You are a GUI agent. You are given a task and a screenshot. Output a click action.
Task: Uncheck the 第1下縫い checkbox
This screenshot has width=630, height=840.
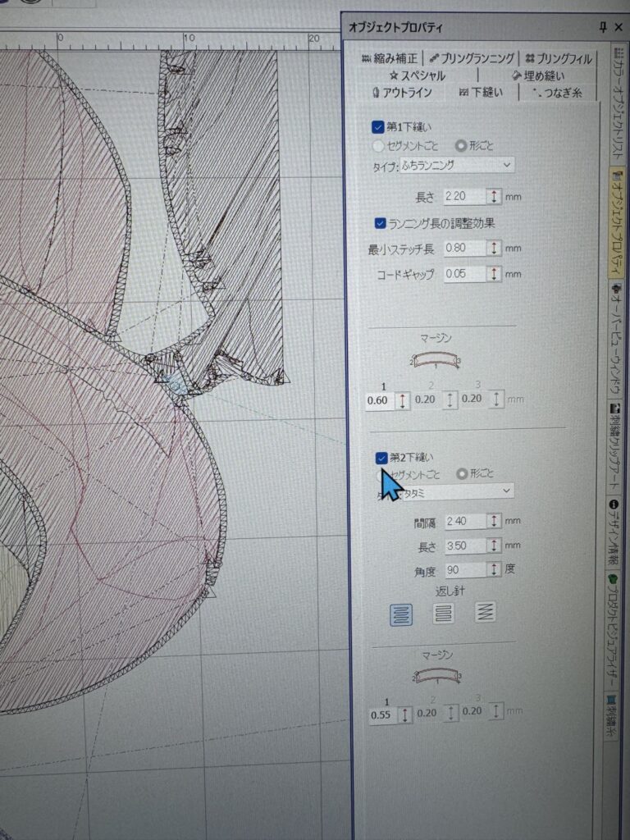tap(378, 127)
